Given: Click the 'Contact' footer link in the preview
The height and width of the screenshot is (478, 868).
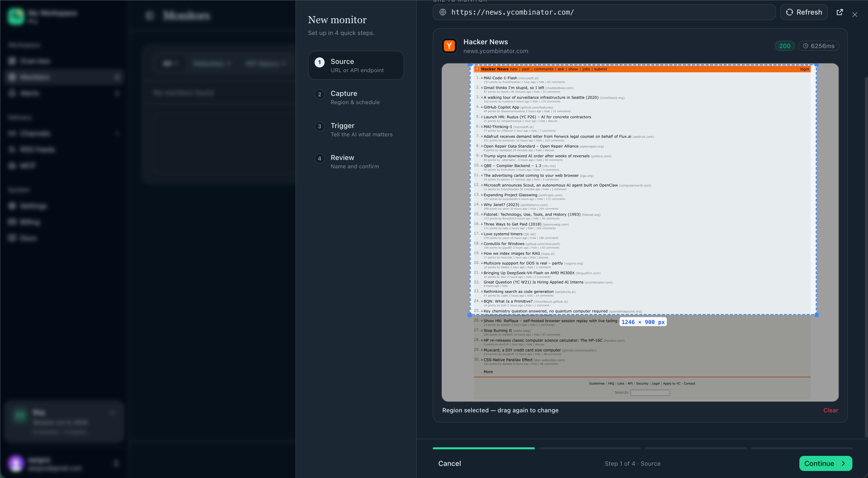Looking at the screenshot, I should 689,384.
